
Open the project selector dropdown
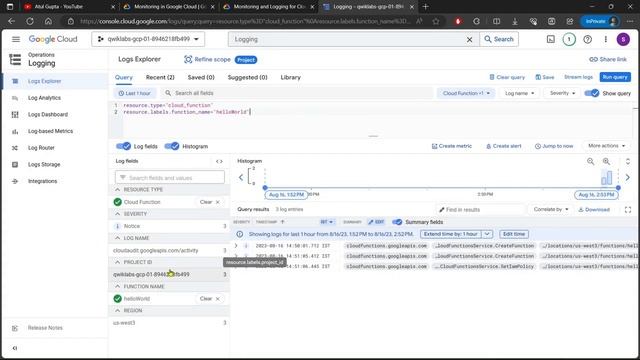pos(148,39)
